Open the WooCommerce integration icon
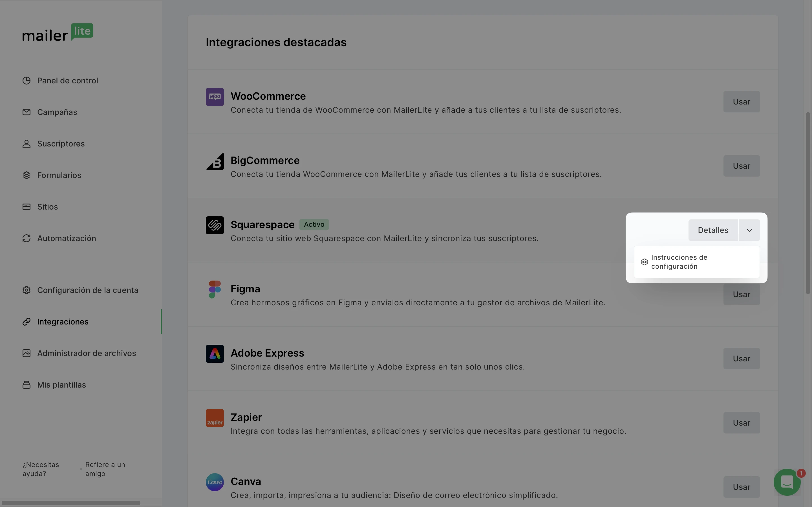812x507 pixels. coord(215,97)
